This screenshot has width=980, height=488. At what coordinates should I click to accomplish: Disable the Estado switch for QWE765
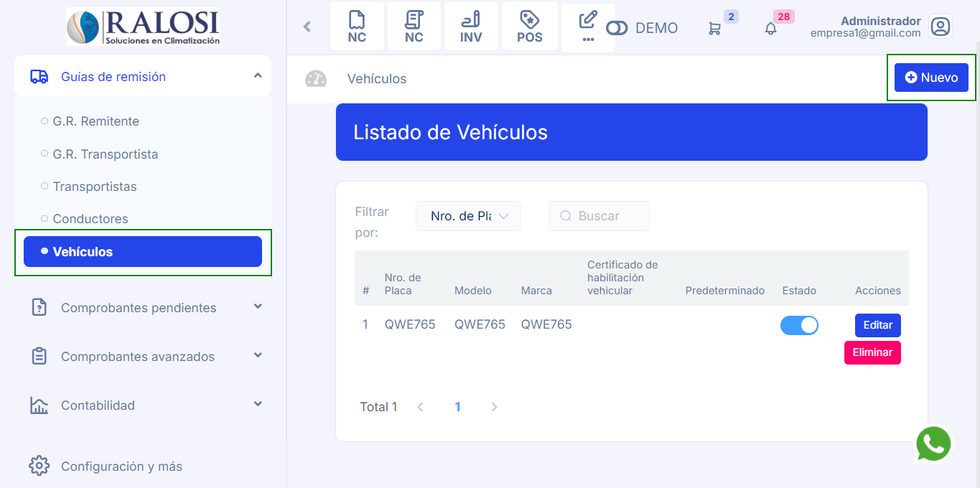799,325
